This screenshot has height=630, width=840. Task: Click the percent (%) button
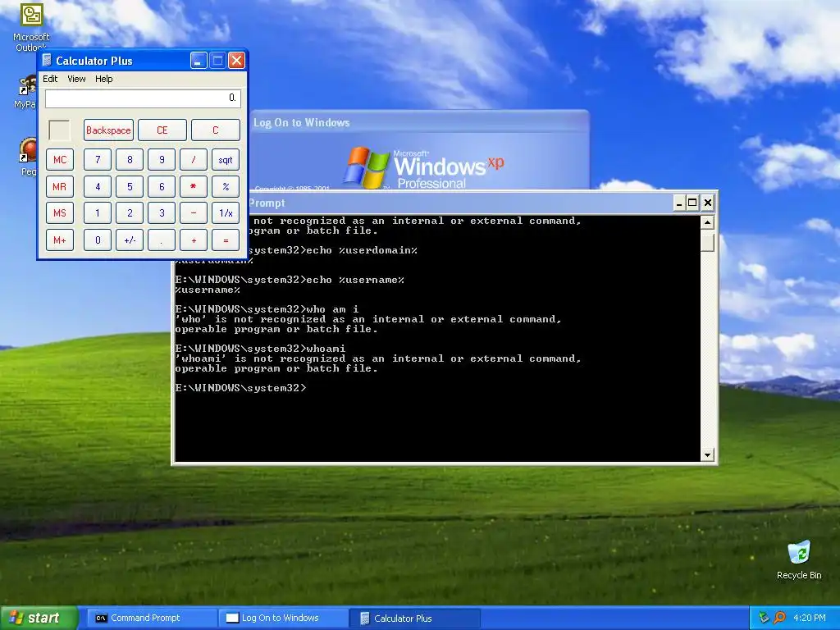[x=226, y=186]
